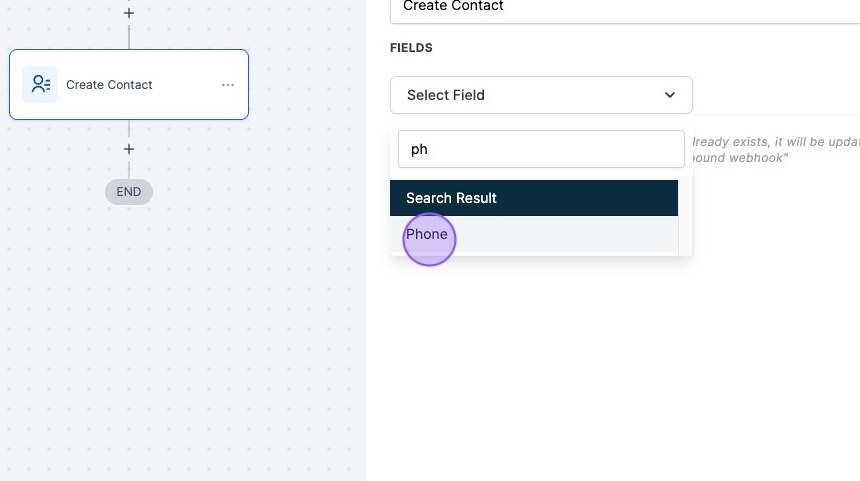The image size is (860, 481).
Task: Click the contact icon on Create Contact node
Action: 40,85
